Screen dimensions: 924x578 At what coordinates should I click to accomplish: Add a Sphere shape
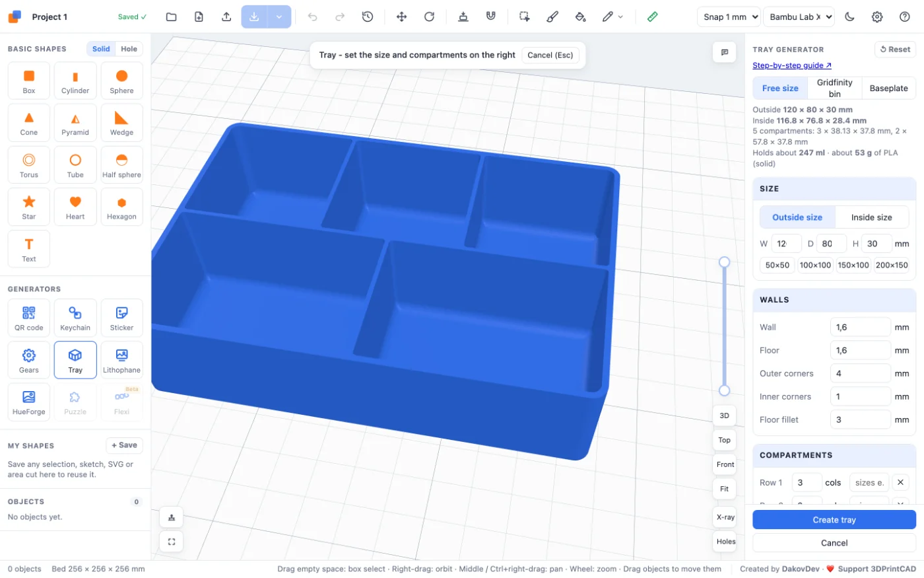(x=121, y=82)
